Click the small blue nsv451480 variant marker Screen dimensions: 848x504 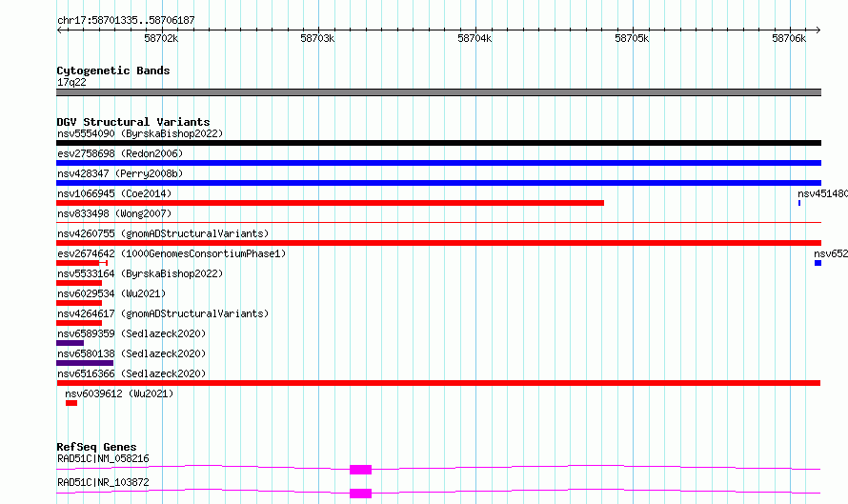tap(799, 203)
